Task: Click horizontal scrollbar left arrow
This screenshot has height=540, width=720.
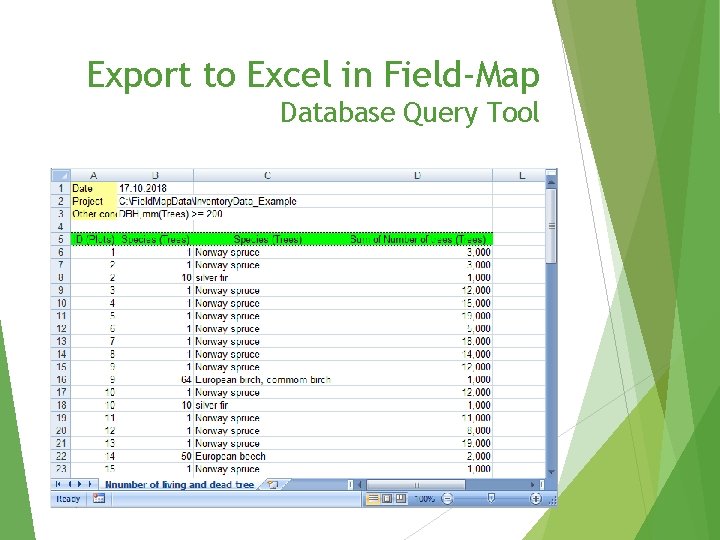Action: pos(360,484)
